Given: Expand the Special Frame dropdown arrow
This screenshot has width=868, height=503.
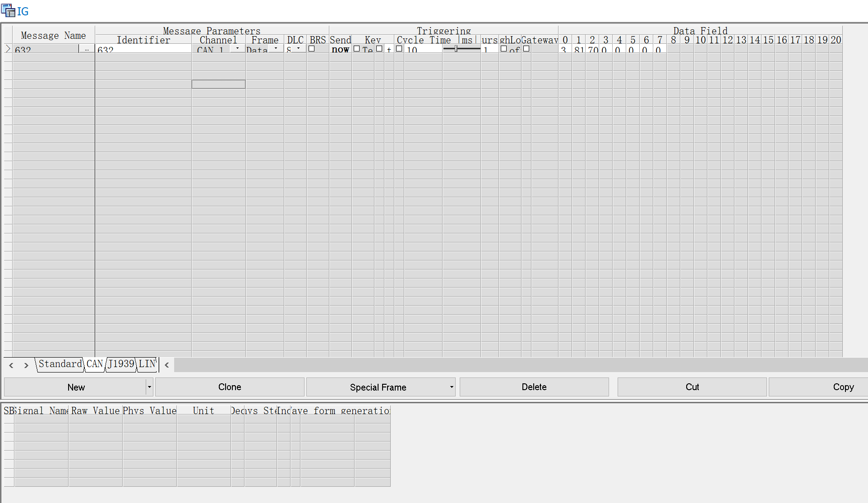Looking at the screenshot, I should pos(452,387).
